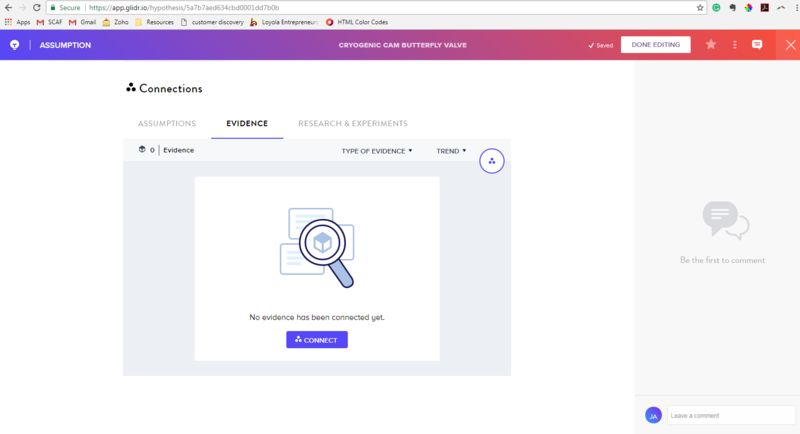Click the circular connect icon button
Screen dimensions: 800x434
(x=492, y=160)
